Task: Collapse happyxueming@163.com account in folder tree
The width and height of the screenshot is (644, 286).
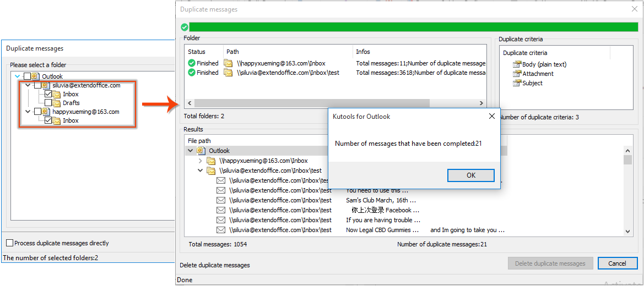Action: point(28,112)
